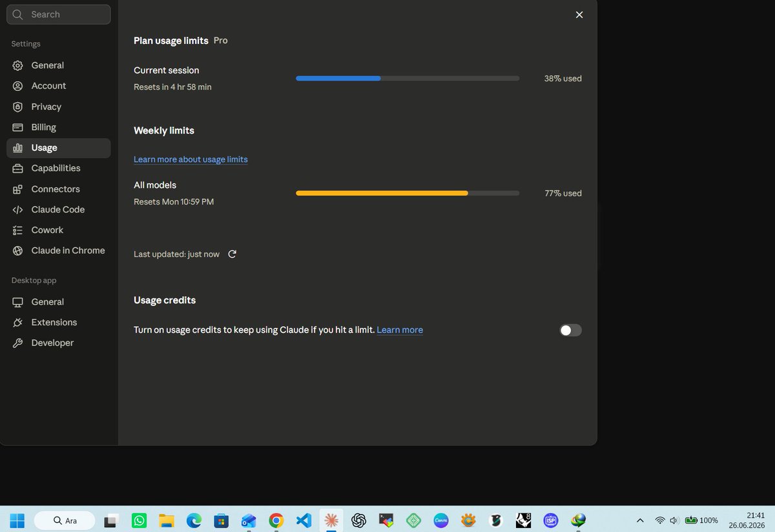Close the settings dialog with X

(579, 15)
